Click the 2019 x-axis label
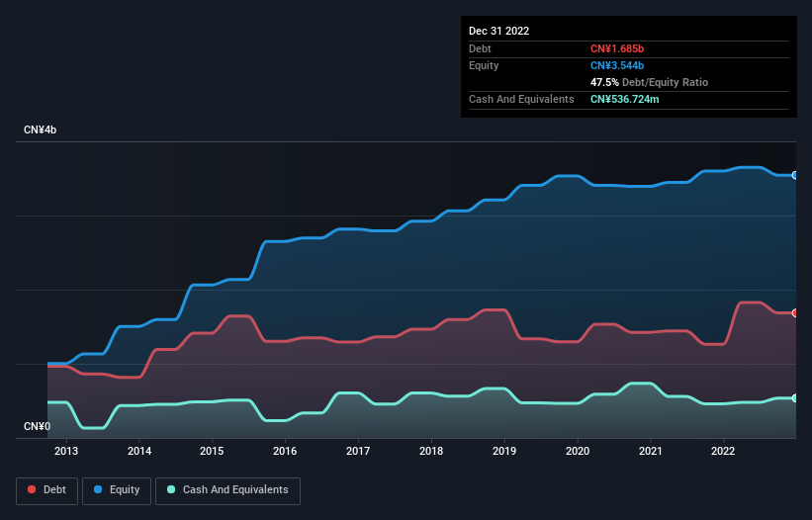The image size is (812, 520). tap(503, 451)
